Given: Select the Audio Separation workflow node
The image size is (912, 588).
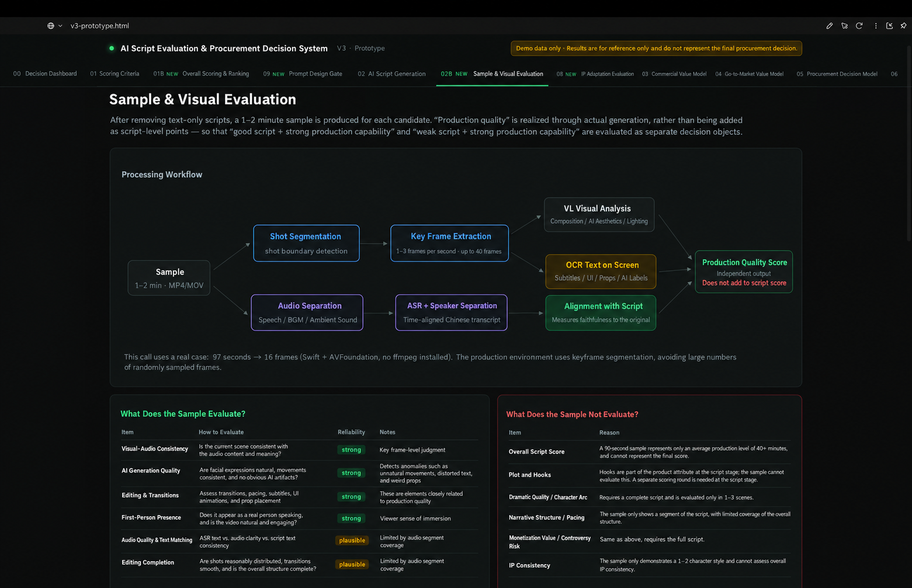Looking at the screenshot, I should pos(307,312).
